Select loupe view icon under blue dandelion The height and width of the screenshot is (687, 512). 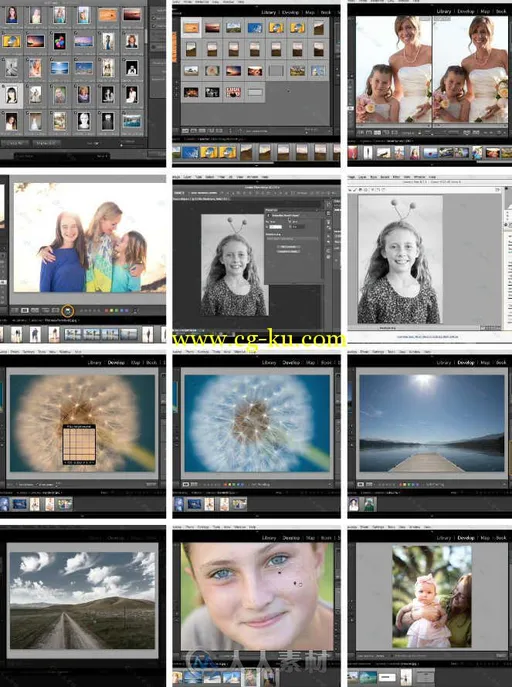[x=186, y=485]
